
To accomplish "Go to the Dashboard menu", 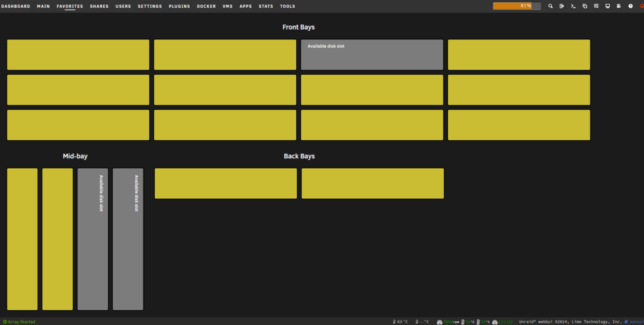I will [x=15, y=6].
